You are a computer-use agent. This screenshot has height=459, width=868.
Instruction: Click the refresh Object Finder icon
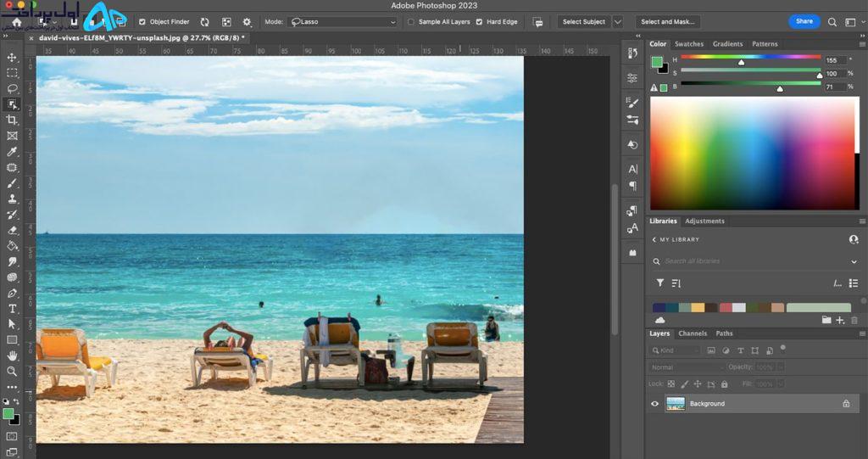205,22
